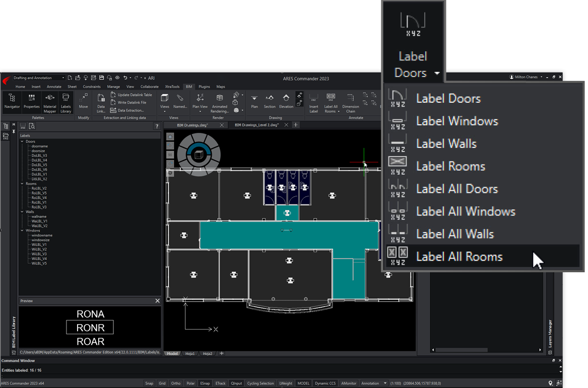Image resolution: width=588 pixels, height=388 pixels.
Task: Choose Label All Walls from the list
Action: [x=483, y=234]
